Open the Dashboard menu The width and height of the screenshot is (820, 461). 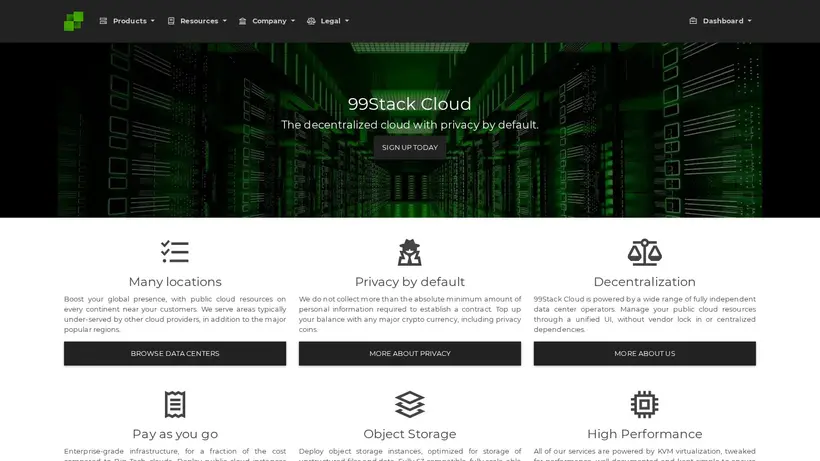click(x=720, y=21)
